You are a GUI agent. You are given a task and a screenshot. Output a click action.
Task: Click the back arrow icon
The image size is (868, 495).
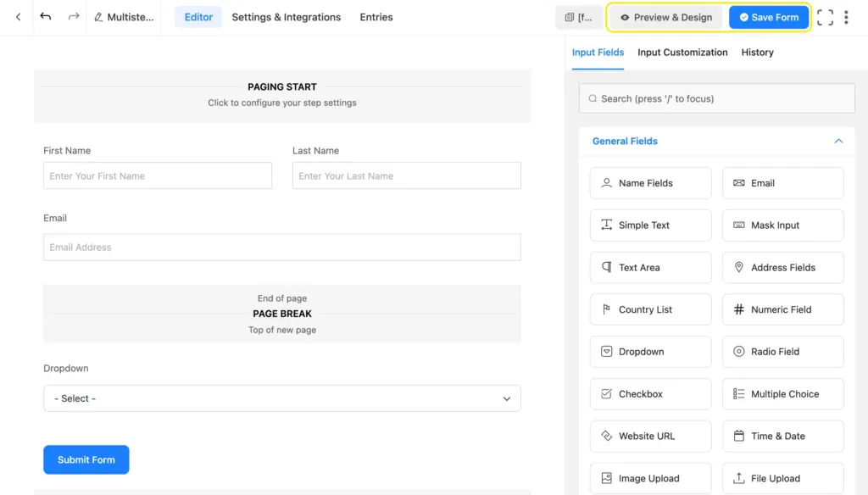(x=18, y=17)
